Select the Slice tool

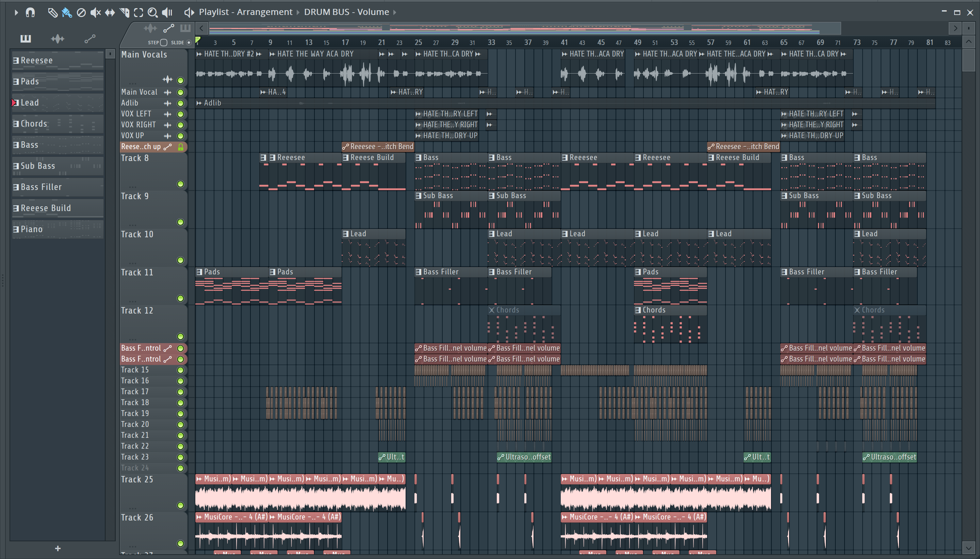coord(124,13)
